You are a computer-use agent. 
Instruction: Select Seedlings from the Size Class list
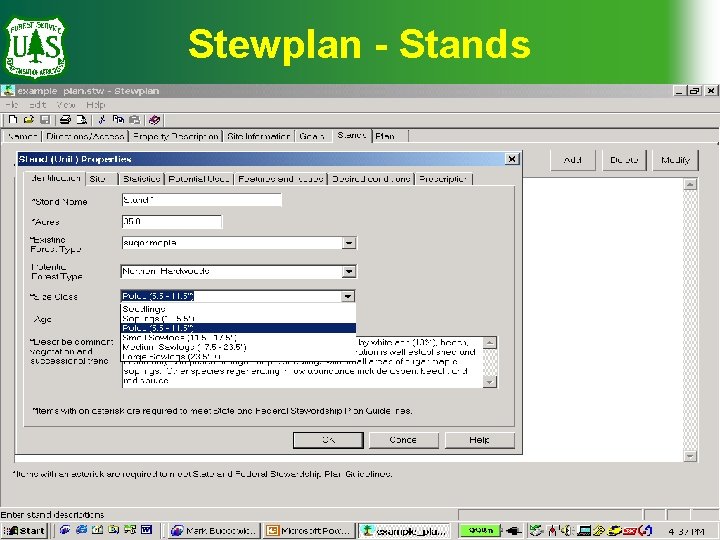[x=238, y=309]
